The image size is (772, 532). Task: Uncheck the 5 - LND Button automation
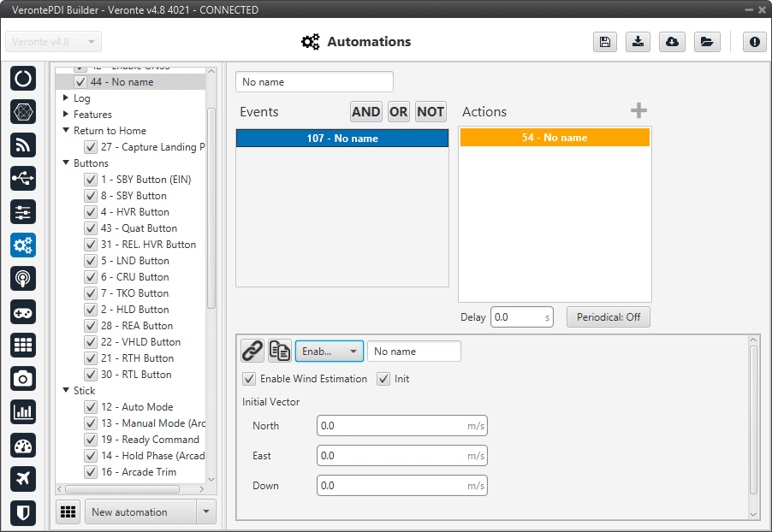[x=90, y=261]
